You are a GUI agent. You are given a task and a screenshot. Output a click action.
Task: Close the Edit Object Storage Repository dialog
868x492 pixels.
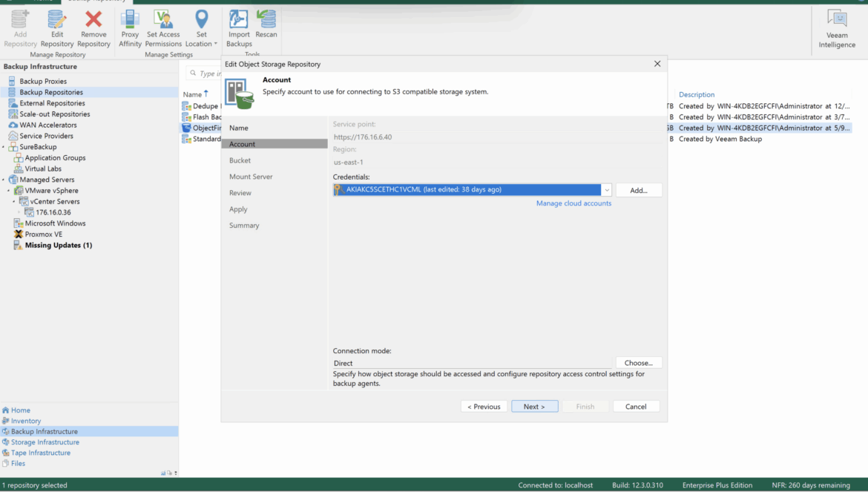657,64
